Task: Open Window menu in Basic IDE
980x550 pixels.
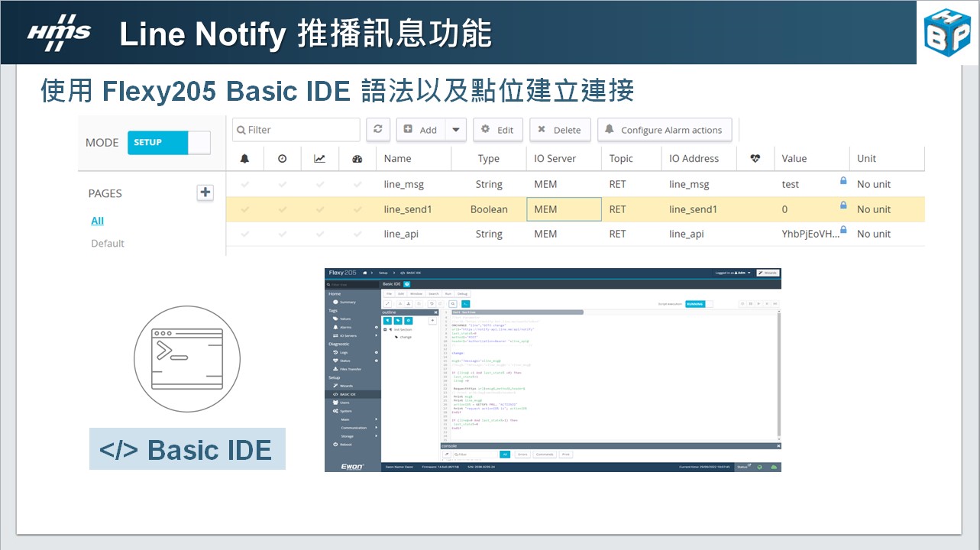Action: pos(416,293)
